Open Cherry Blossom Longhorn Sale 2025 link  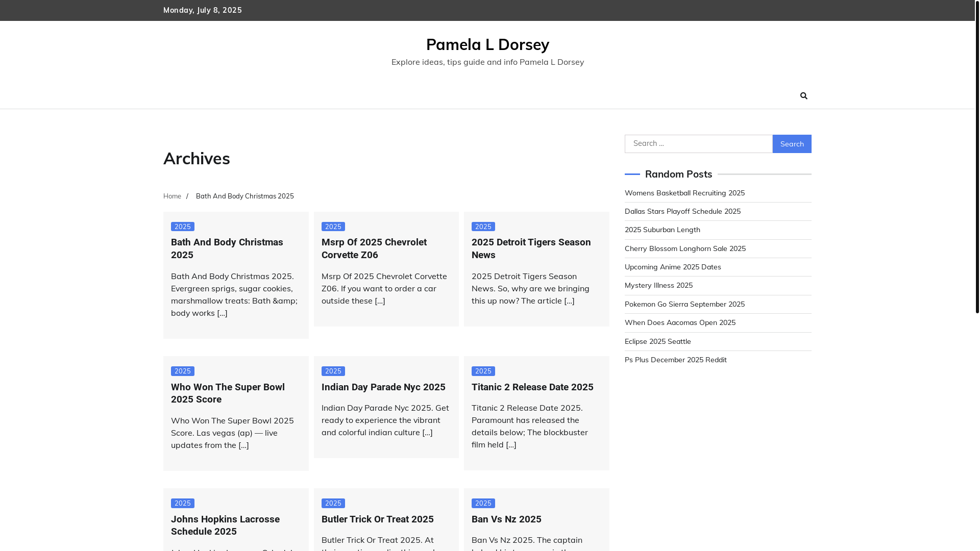tap(685, 248)
